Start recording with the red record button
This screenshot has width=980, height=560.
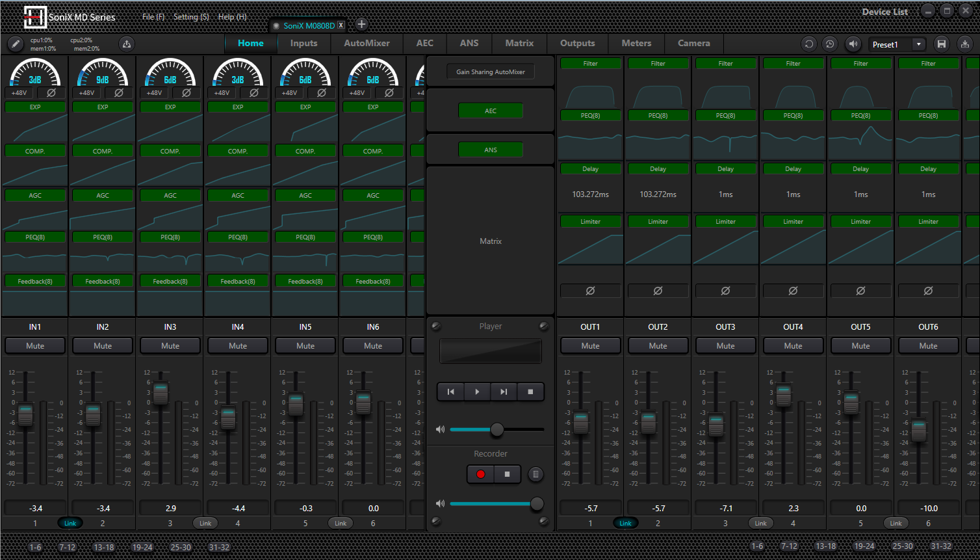pyautogui.click(x=480, y=474)
